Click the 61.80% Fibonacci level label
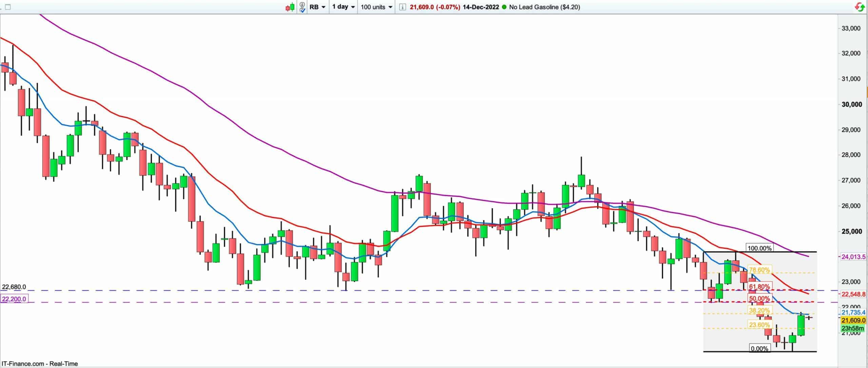The height and width of the screenshot is (368, 868). 759,287
